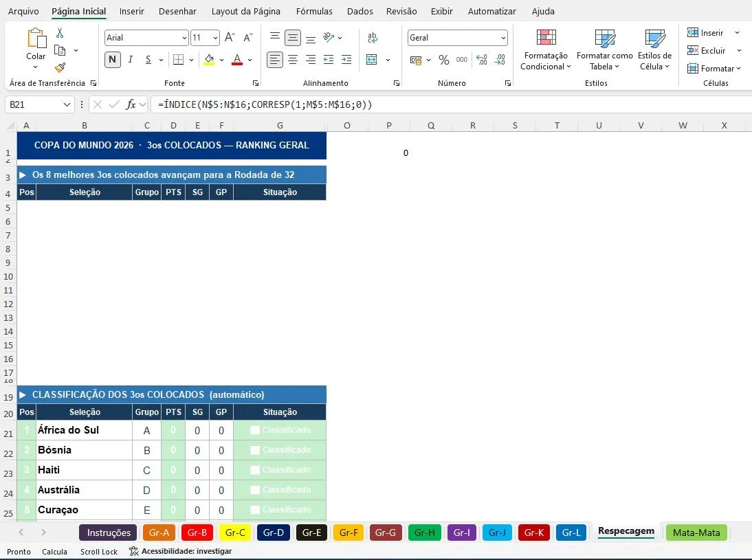The image size is (752, 560).
Task: Select all cells corner button
Action: [10, 126]
